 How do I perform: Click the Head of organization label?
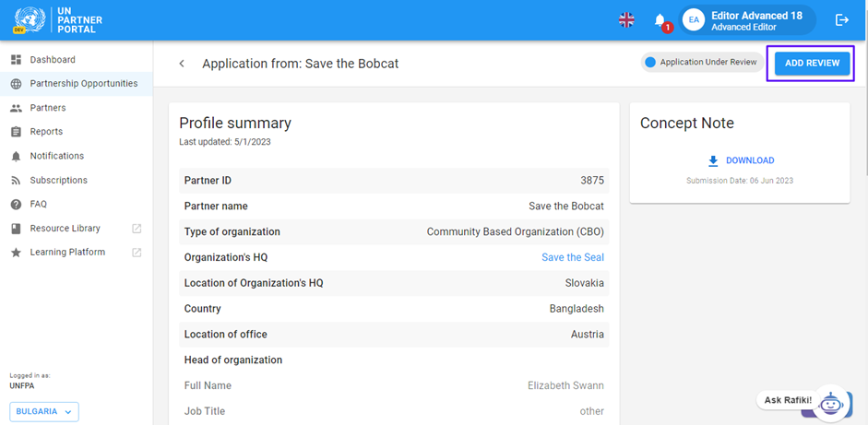[233, 360]
